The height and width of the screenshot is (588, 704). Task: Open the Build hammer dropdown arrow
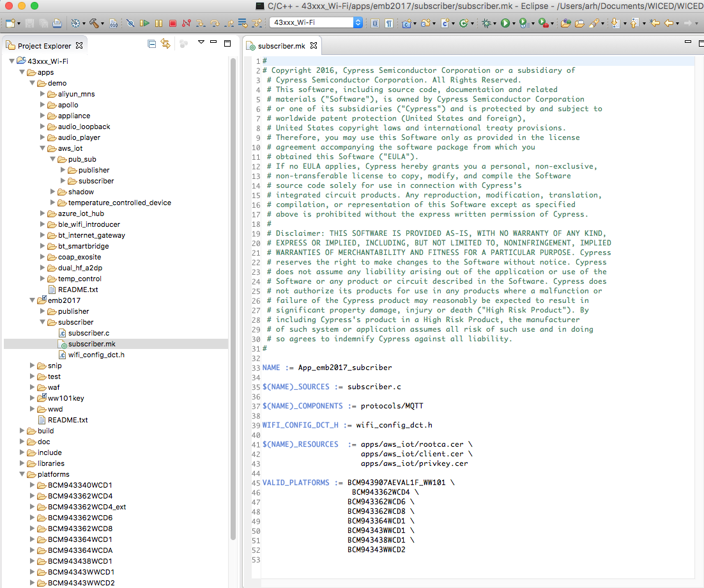[x=102, y=24]
